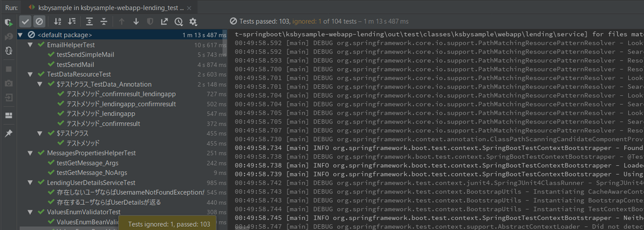Collapse the TestDataResourceTest node
Viewport: 644px width, 230px height.
(30, 74)
